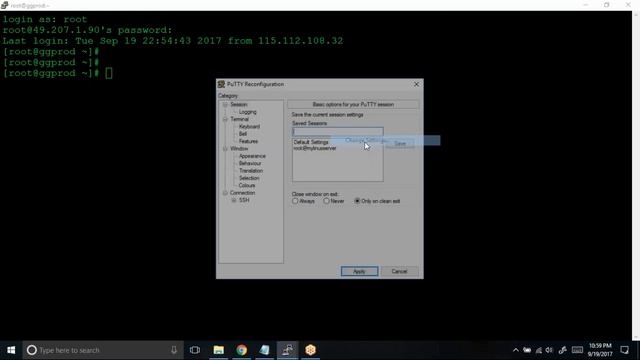The height and width of the screenshot is (360, 640).
Task: Check the battery status tray icon
Action: [527, 350]
